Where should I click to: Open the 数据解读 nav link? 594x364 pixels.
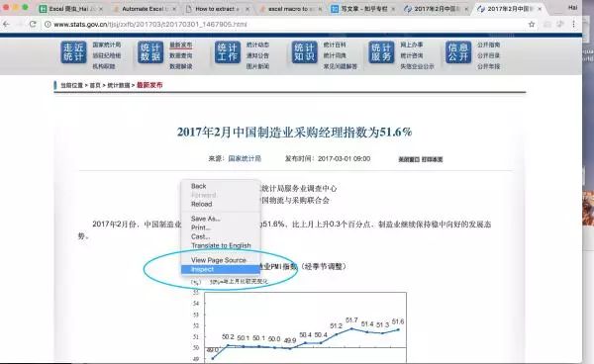[181, 66]
